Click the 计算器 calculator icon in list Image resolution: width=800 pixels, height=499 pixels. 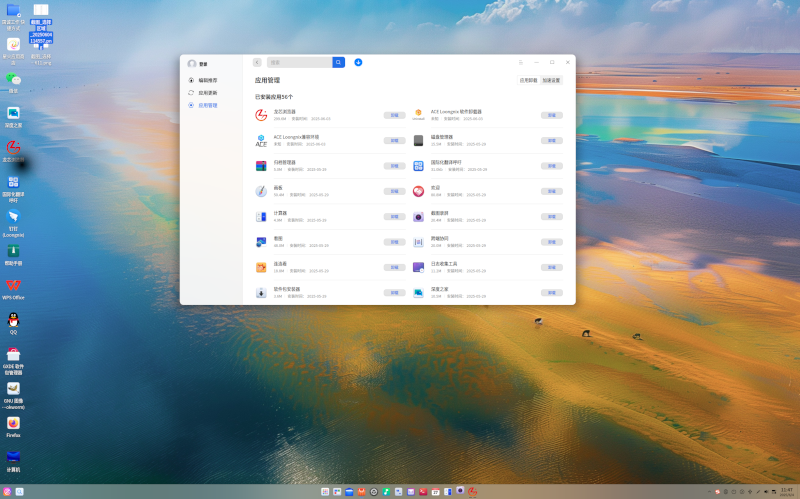click(x=261, y=217)
